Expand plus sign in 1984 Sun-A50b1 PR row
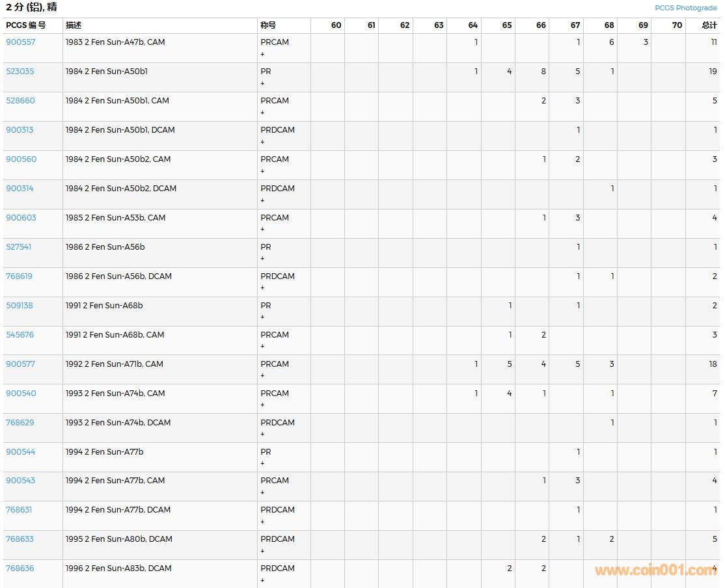The height and width of the screenshot is (588, 725). 263,83
